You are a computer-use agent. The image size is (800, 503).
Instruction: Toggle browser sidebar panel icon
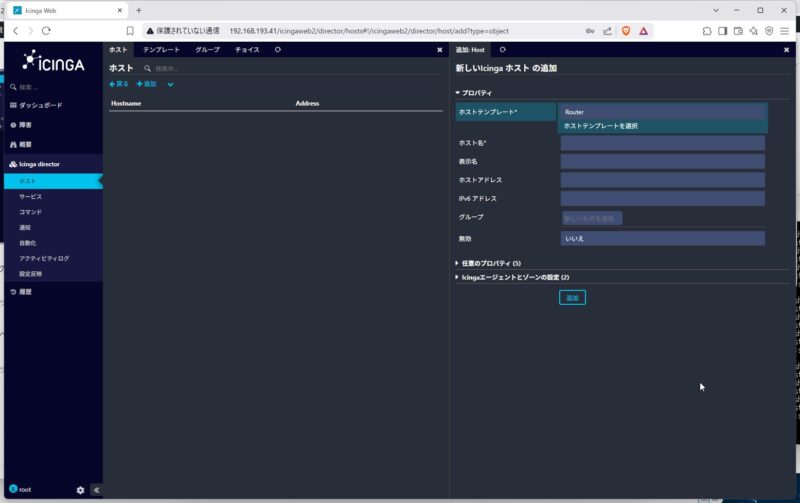pos(722,31)
